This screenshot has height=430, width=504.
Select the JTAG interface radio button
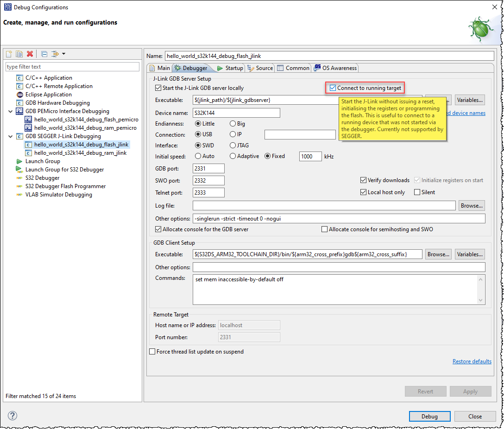[x=232, y=145]
